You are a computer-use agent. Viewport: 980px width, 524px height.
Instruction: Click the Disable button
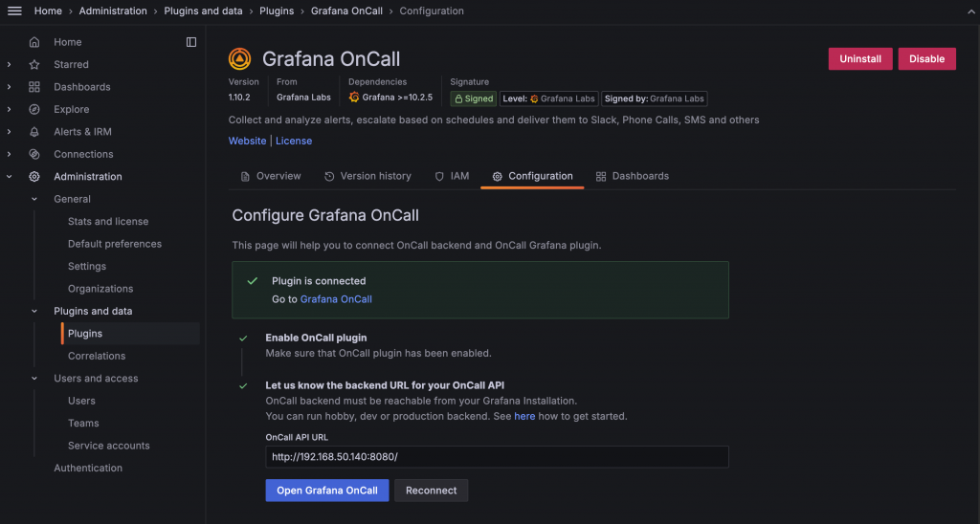tap(926, 58)
